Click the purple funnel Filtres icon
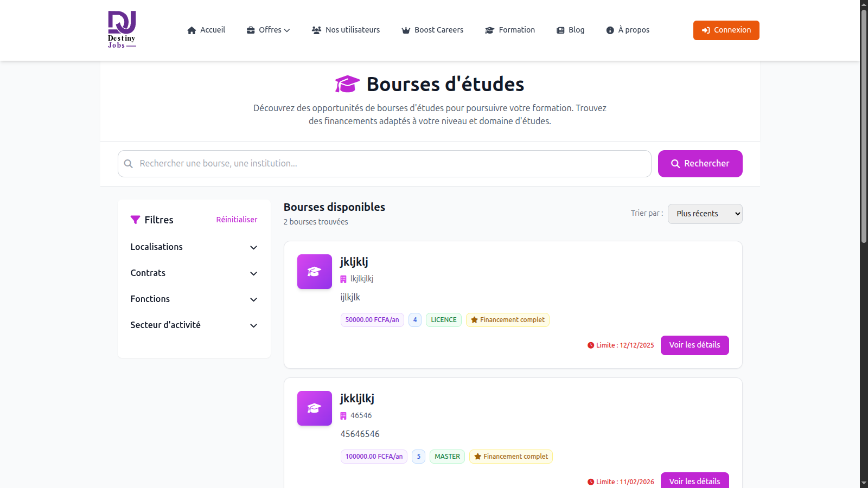The image size is (868, 488). [x=135, y=220]
